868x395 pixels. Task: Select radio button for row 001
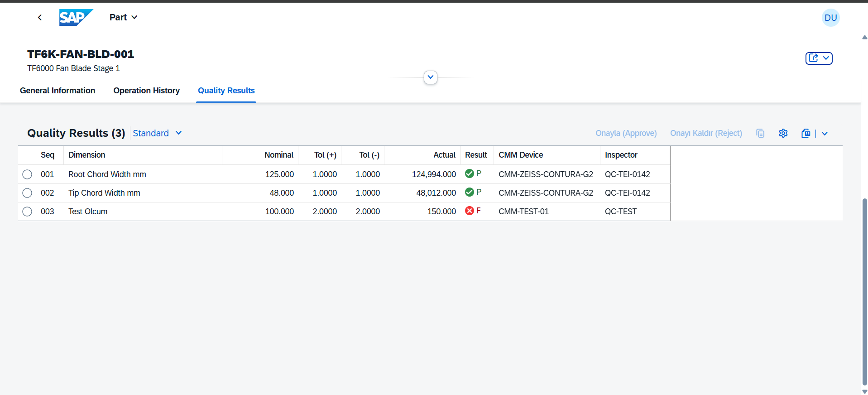[x=27, y=174]
